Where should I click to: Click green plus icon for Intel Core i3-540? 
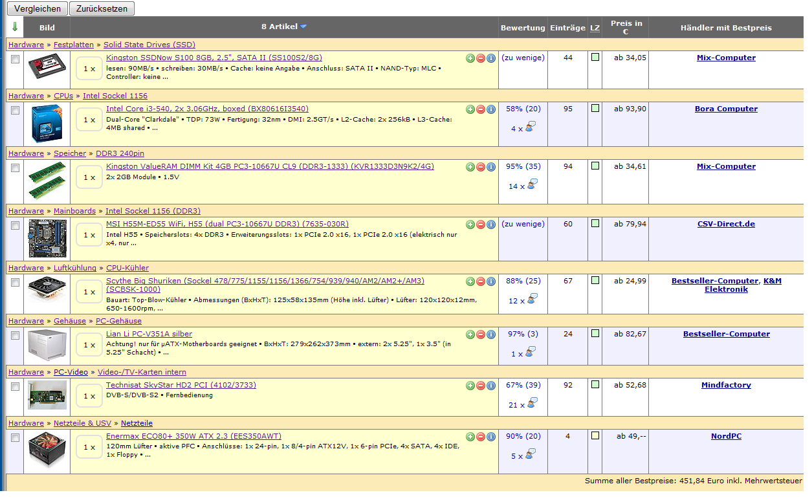pyautogui.click(x=470, y=109)
